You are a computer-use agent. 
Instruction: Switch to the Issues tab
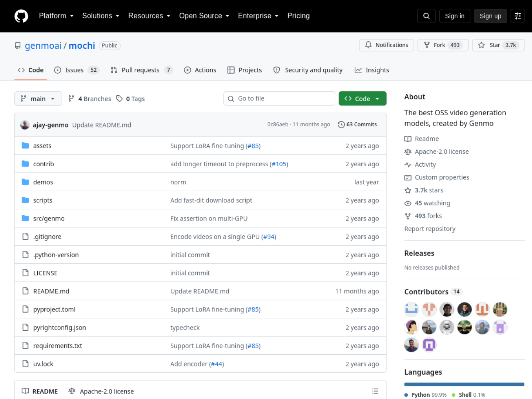[76, 70]
